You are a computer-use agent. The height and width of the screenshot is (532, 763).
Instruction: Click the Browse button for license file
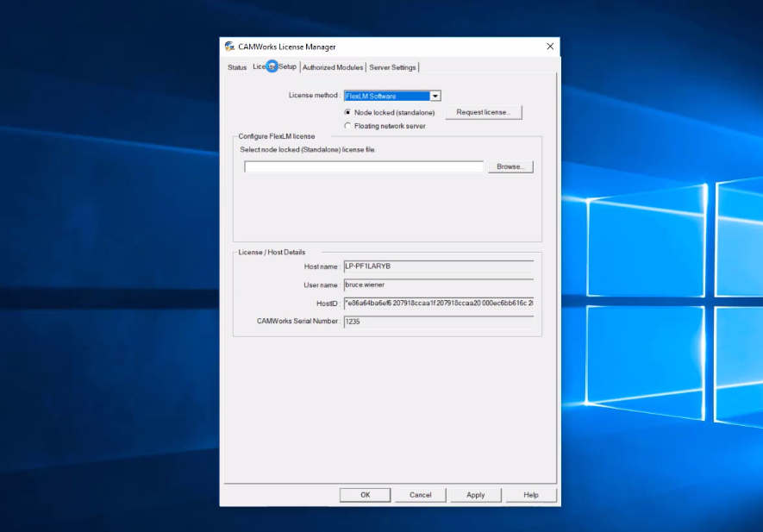click(510, 166)
